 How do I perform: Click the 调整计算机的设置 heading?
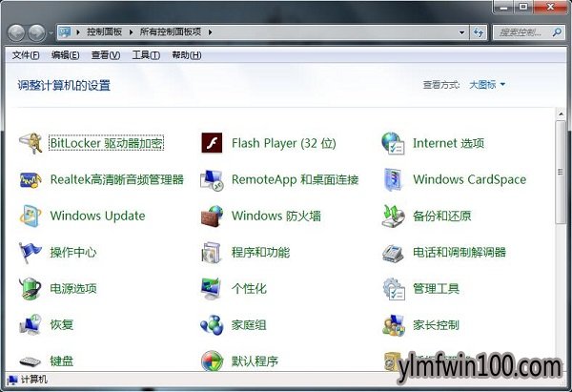pyautogui.click(x=64, y=85)
